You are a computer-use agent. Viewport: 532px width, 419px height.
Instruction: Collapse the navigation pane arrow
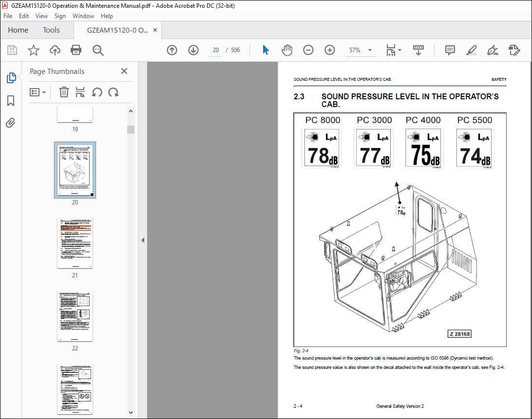[143, 240]
